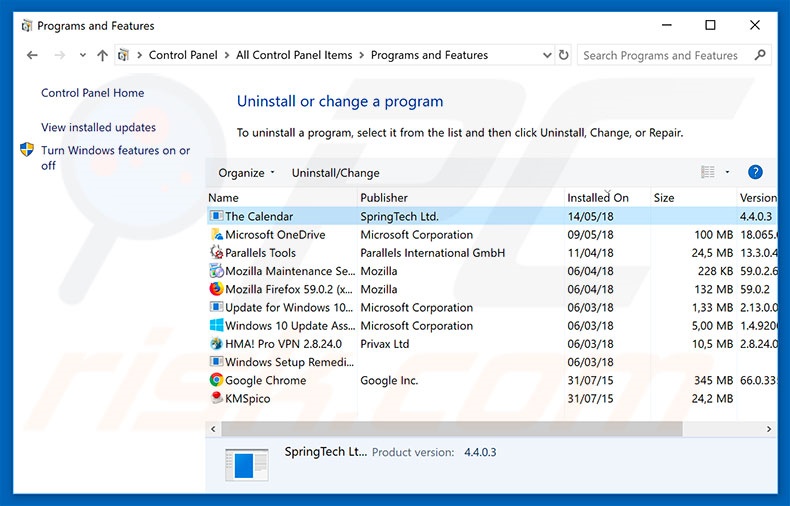The height and width of the screenshot is (506, 790).
Task: Click the Update for Windows 10 icon
Action: [216, 307]
